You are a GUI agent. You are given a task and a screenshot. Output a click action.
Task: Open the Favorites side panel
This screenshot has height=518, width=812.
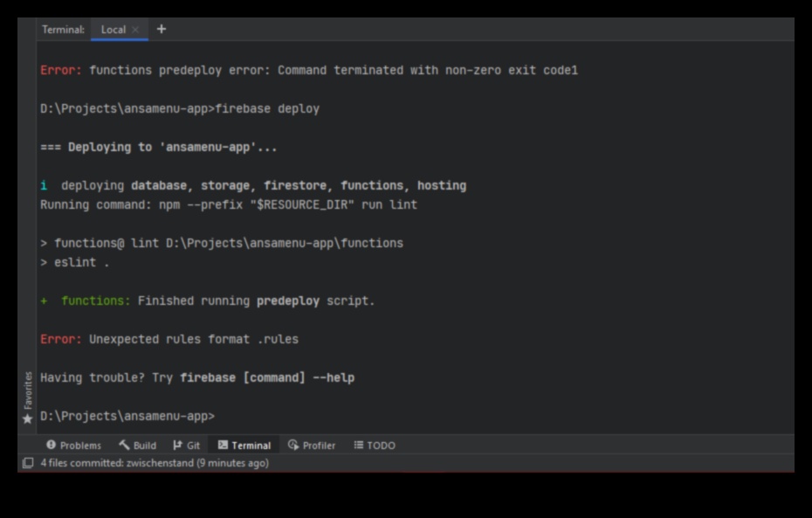point(28,397)
